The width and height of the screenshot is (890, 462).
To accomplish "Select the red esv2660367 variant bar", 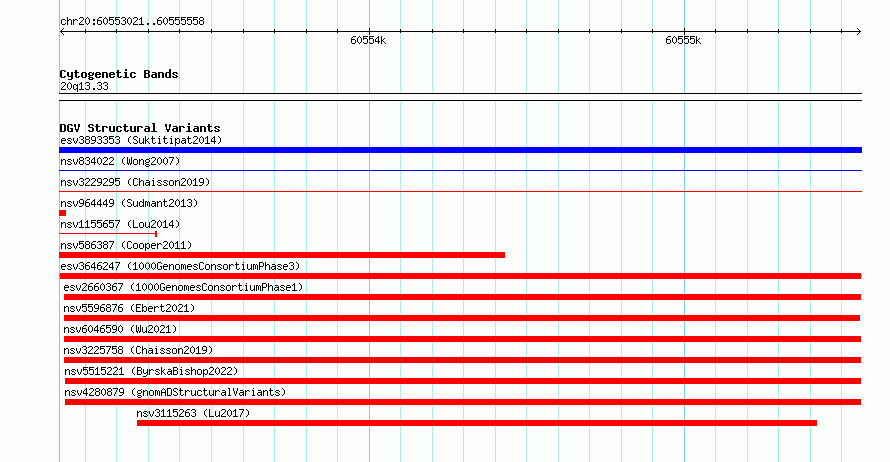I will tap(463, 297).
